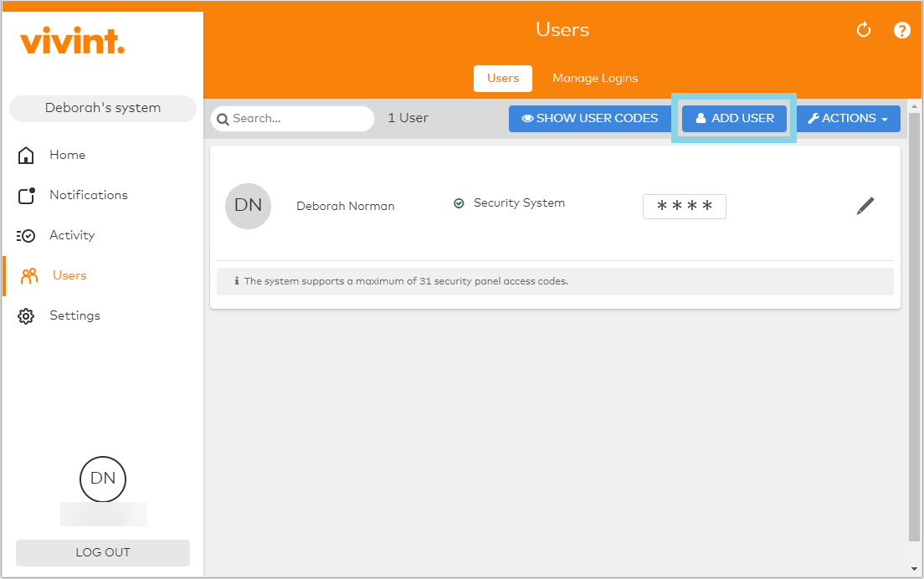Click the DN avatar next to Deborah Norman

coord(248,206)
